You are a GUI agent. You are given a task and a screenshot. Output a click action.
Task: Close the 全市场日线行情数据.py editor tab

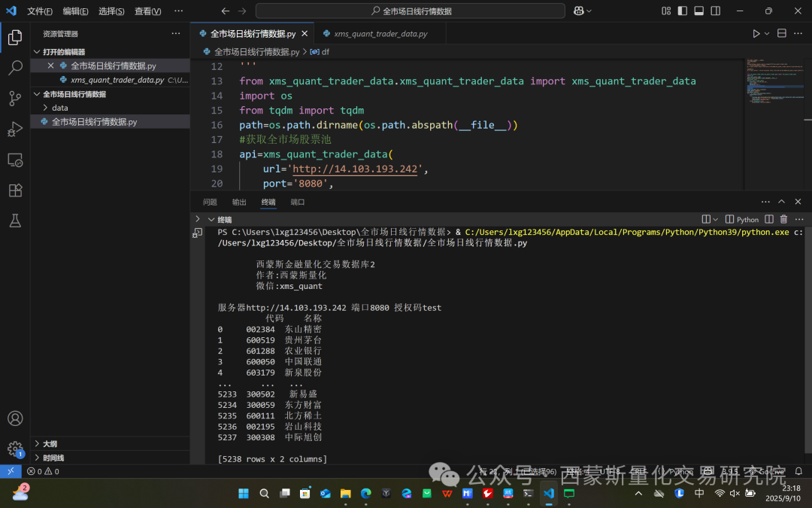[304, 34]
